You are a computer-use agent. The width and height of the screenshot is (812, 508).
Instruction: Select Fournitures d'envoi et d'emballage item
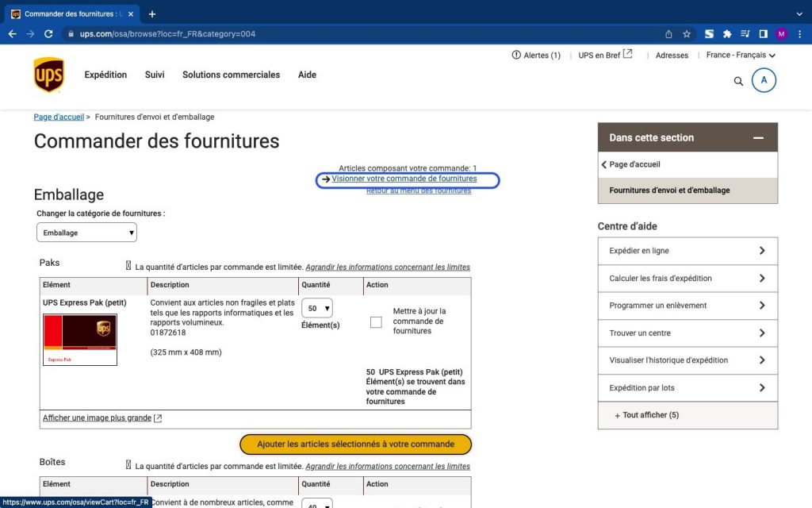(x=688, y=190)
